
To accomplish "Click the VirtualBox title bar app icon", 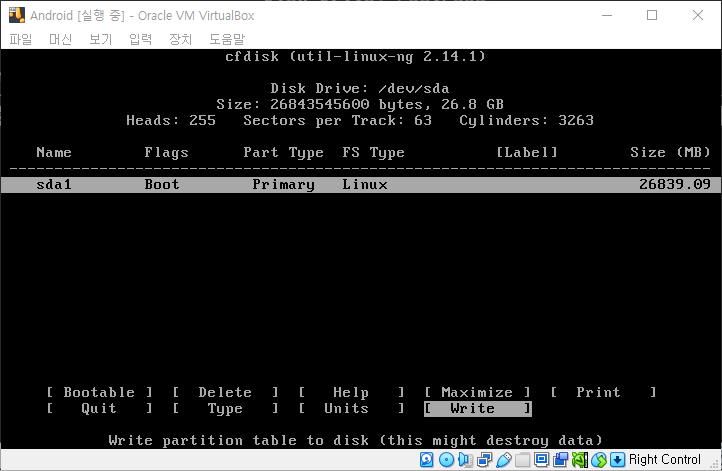I will [17, 15].
